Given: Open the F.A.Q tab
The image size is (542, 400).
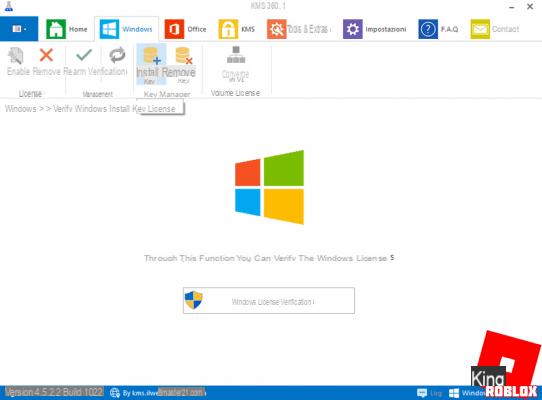Looking at the screenshot, I should click(438, 29).
